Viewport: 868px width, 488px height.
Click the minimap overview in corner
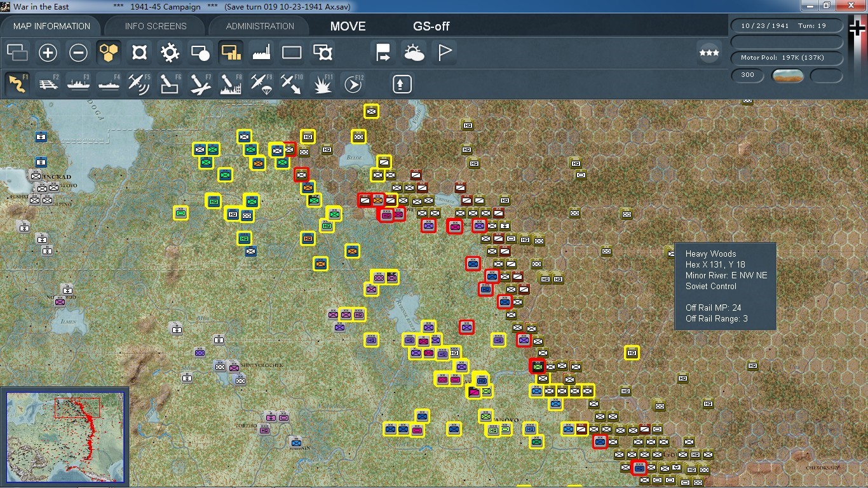tap(65, 438)
